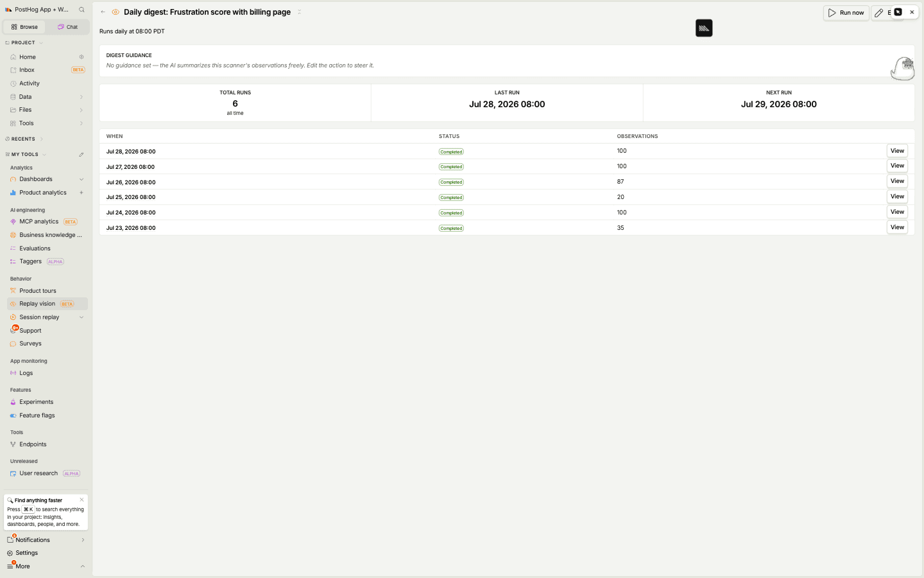Collapse the MY TOOLS section chevron
Viewport: 924px width, 578px height.
click(x=44, y=155)
